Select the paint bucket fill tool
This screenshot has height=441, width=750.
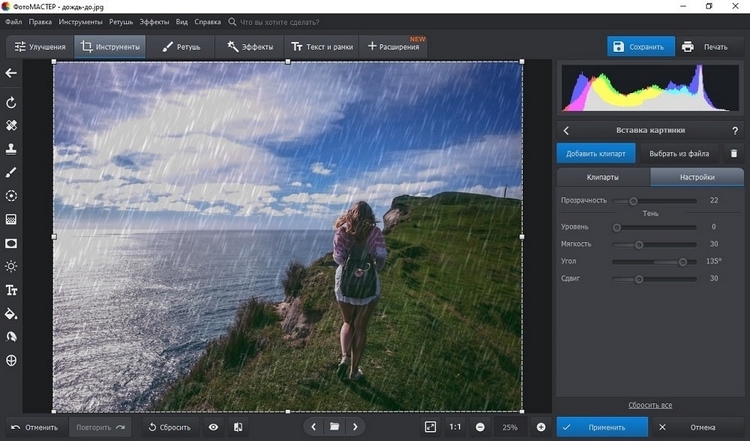click(11, 313)
